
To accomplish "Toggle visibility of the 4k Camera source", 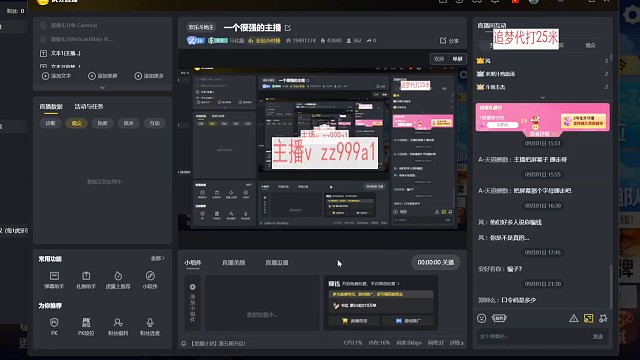I will (43, 25).
